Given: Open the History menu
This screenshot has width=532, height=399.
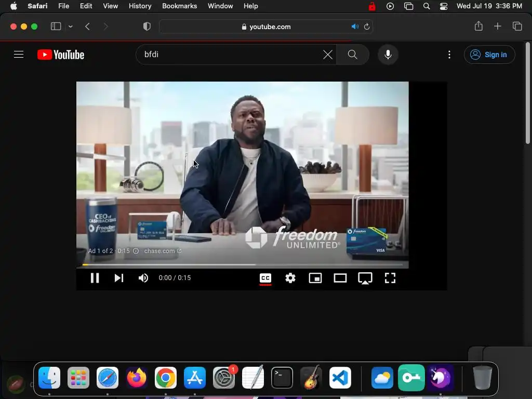Looking at the screenshot, I should [x=140, y=6].
